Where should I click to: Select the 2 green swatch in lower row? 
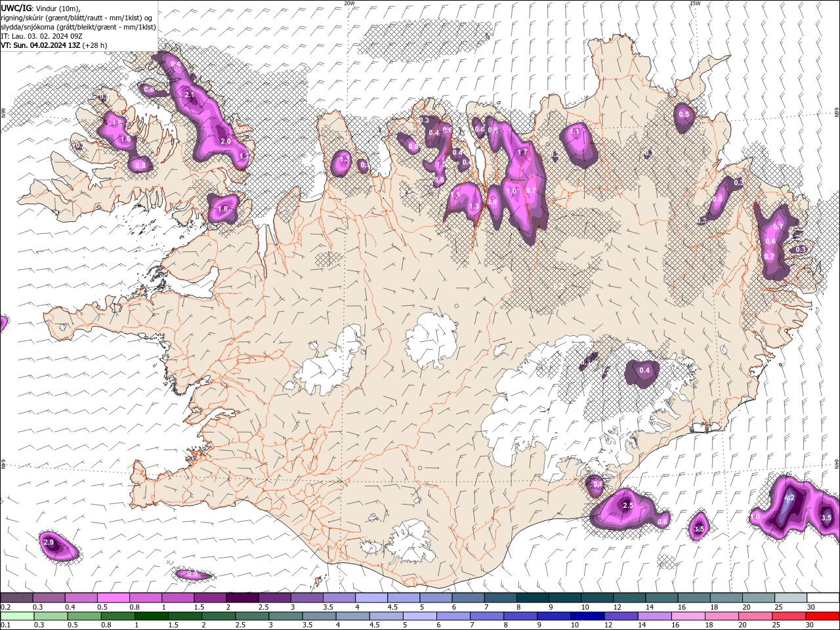(218, 616)
